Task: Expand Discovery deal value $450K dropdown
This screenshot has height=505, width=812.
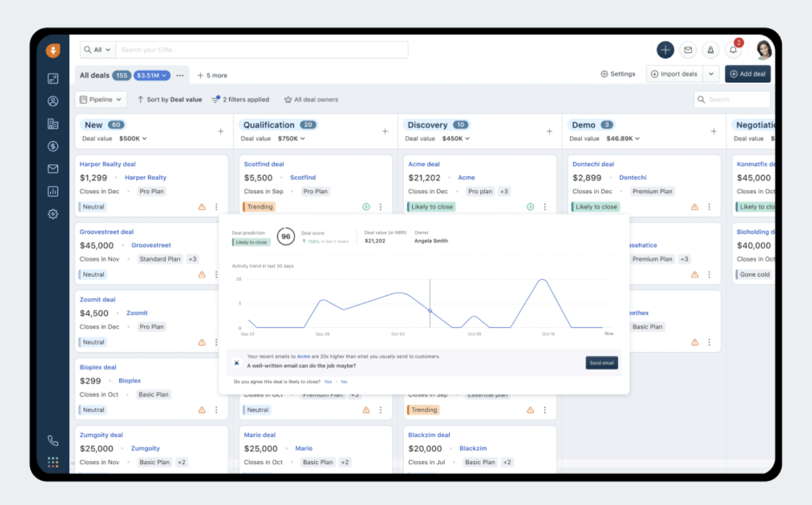Action: click(456, 139)
